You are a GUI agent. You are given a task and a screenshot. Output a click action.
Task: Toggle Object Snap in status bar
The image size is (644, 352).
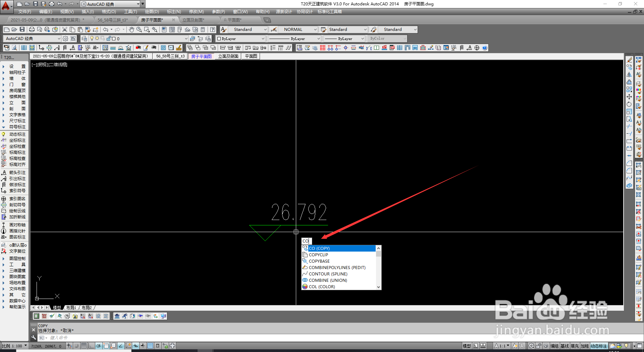tap(106, 346)
